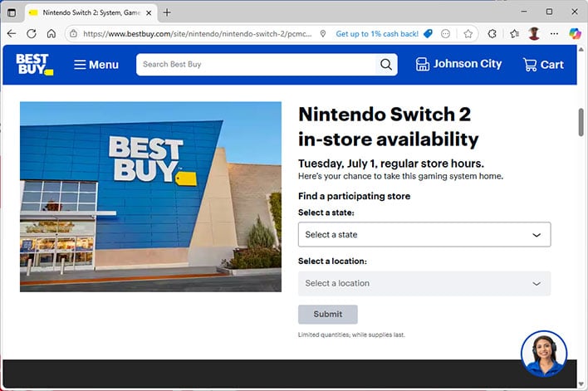Click Get up to 1% cash back
Image resolution: width=588 pixels, height=391 pixels.
[377, 34]
